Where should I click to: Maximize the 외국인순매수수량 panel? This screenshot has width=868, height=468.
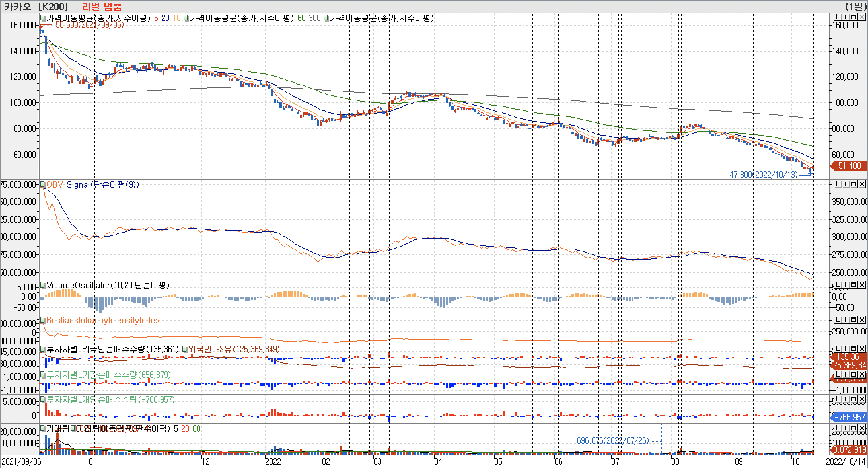click(x=854, y=348)
